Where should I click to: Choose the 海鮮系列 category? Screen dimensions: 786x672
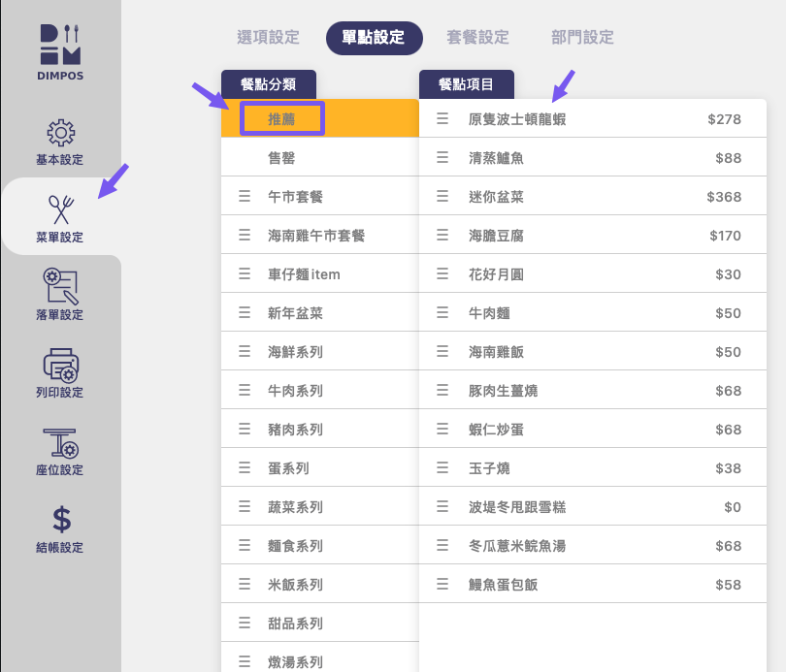(x=295, y=352)
